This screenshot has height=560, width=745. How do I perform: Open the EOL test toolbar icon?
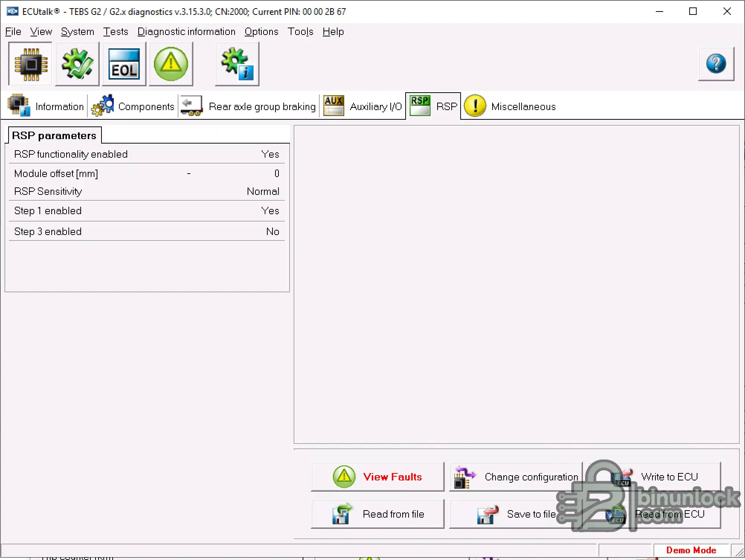[x=124, y=64]
